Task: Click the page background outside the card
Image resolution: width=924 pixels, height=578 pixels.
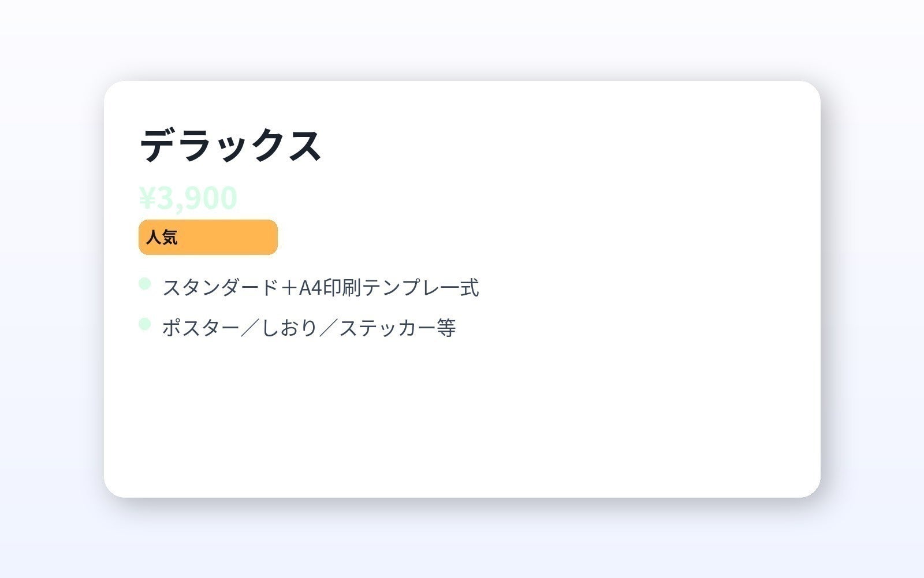Action: [52, 289]
